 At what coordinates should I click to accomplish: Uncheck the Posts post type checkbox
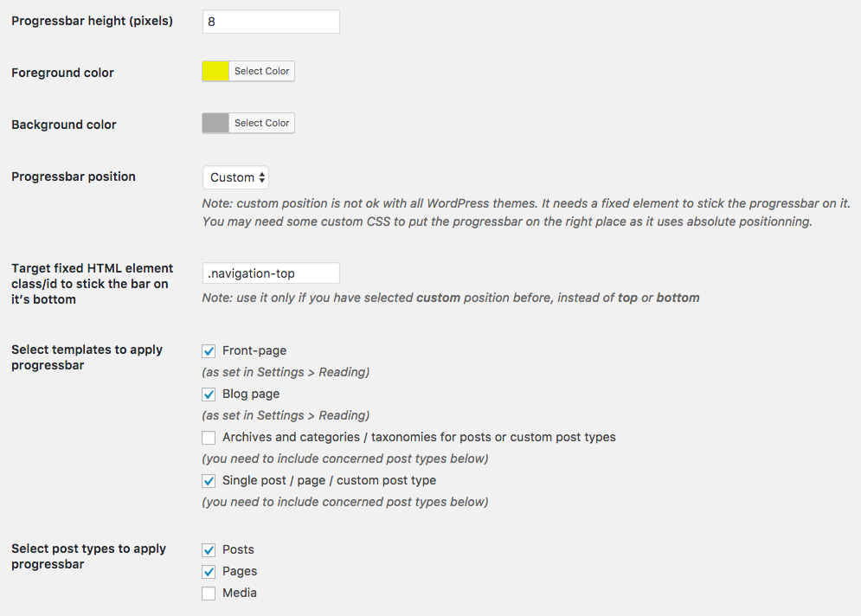click(x=209, y=550)
